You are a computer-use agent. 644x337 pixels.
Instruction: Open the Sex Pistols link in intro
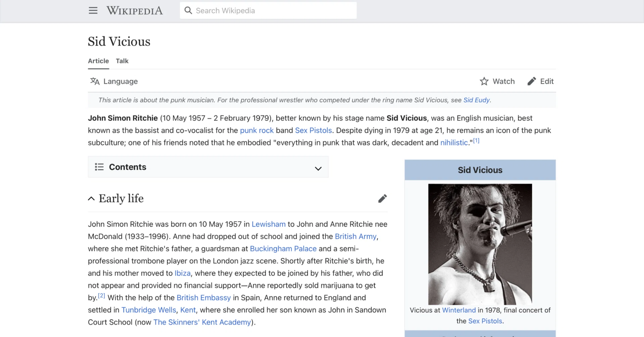pos(313,130)
